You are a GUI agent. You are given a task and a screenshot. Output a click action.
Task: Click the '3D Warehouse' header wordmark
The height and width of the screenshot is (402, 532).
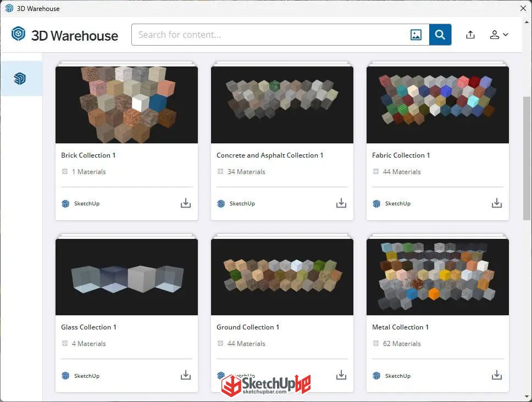[x=75, y=35]
